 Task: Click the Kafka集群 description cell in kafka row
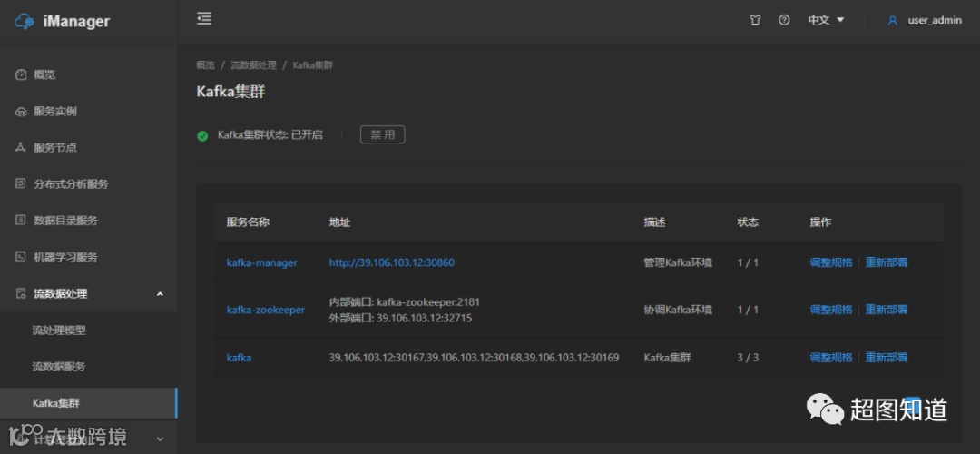click(668, 358)
